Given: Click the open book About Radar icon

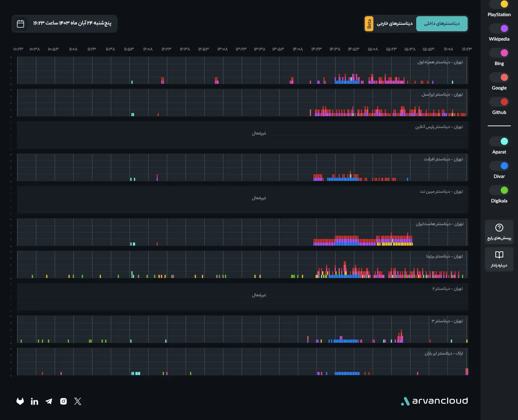Looking at the screenshot, I should (x=499, y=255).
